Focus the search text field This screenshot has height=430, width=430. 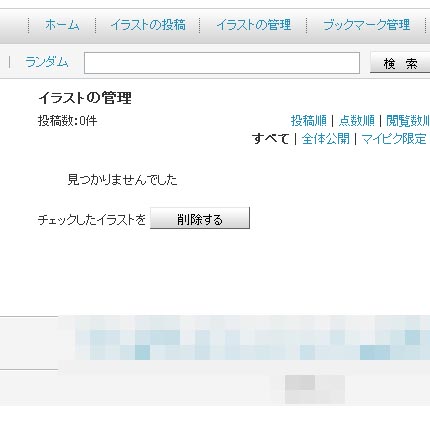[x=222, y=63]
